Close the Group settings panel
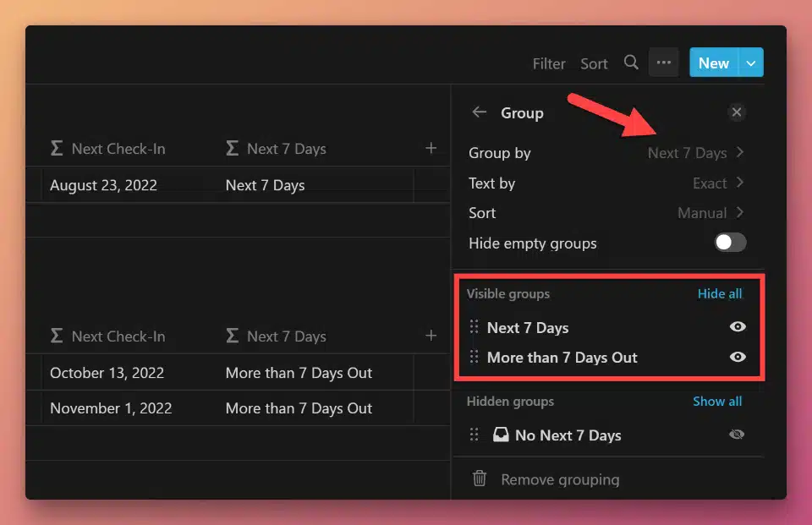812x525 pixels. 737,112
